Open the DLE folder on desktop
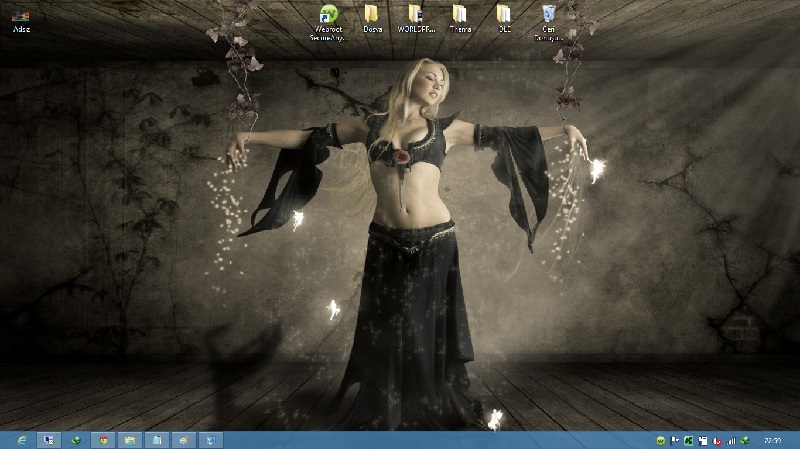 tap(504, 16)
